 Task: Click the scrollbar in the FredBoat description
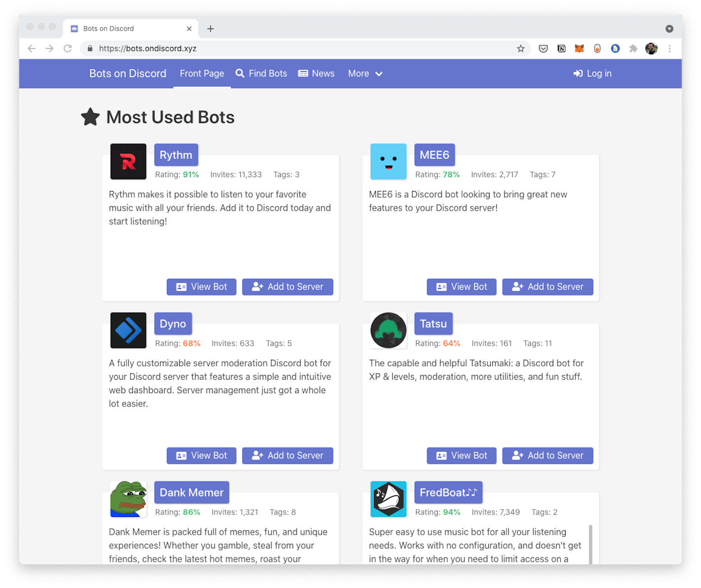click(591, 543)
